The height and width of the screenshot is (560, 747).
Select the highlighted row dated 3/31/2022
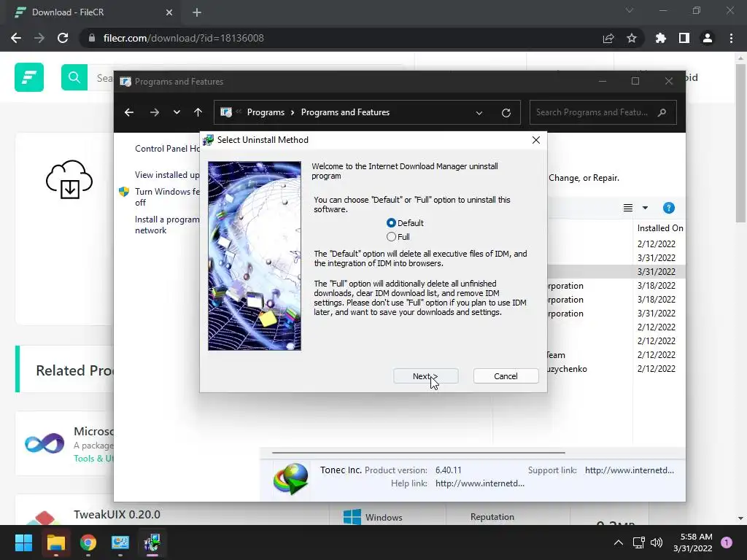[x=616, y=271]
